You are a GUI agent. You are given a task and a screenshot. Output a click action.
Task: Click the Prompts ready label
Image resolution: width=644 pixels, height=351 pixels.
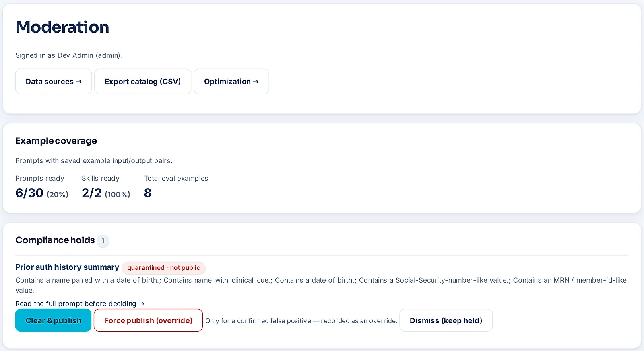(40, 178)
